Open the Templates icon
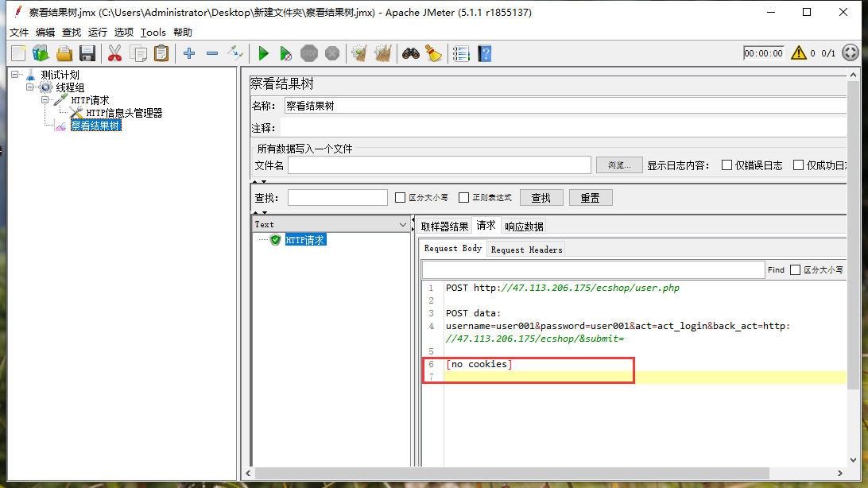 (41, 54)
